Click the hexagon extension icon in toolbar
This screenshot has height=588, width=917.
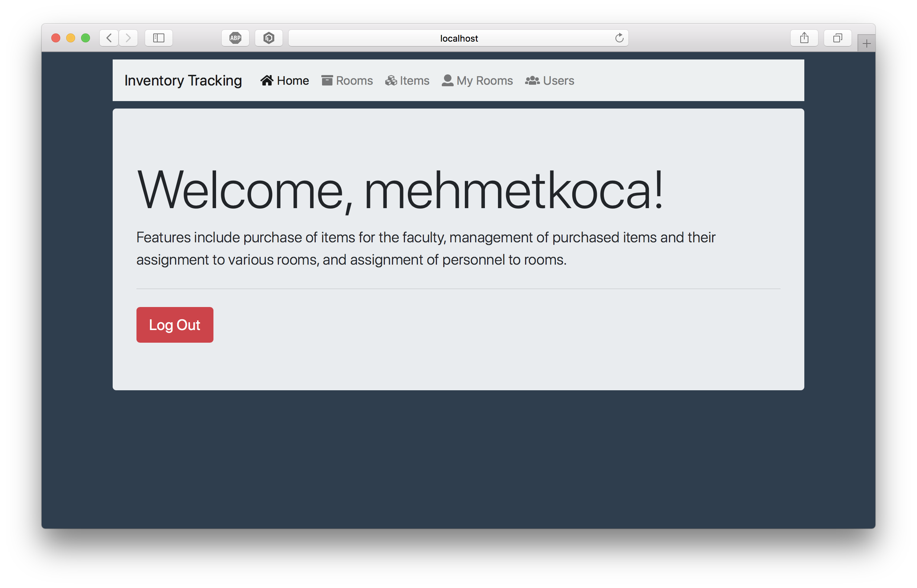coord(269,38)
